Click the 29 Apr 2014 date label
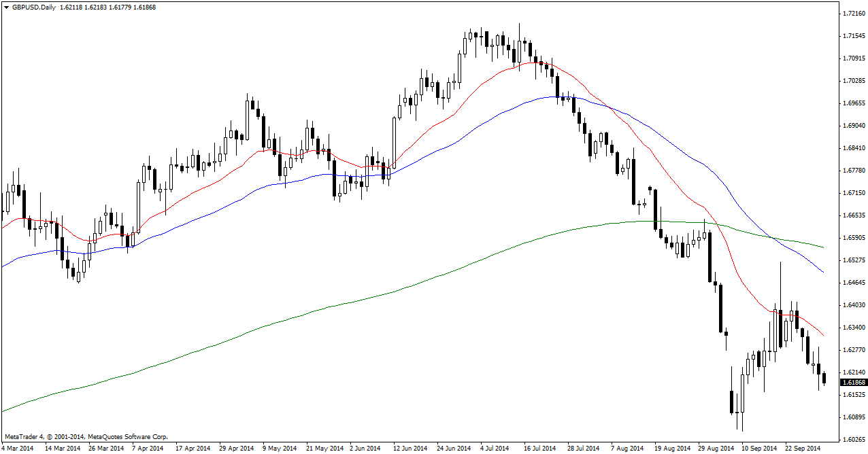The width and height of the screenshot is (868, 454). (x=235, y=449)
